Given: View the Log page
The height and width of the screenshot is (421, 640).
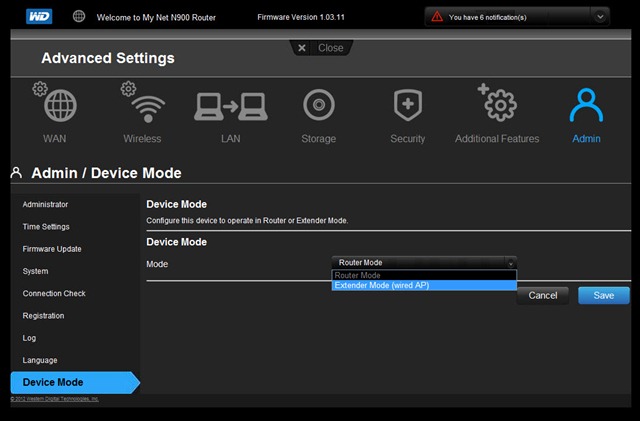Looking at the screenshot, I should [29, 338].
